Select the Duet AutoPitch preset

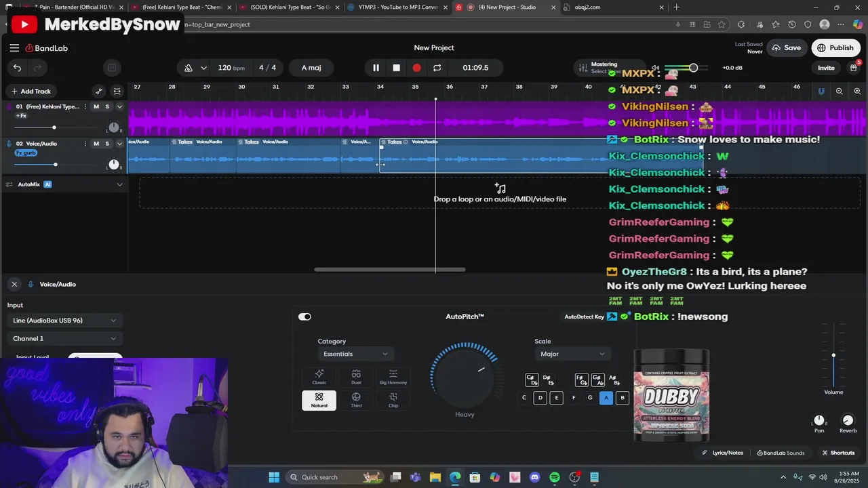coord(356,378)
